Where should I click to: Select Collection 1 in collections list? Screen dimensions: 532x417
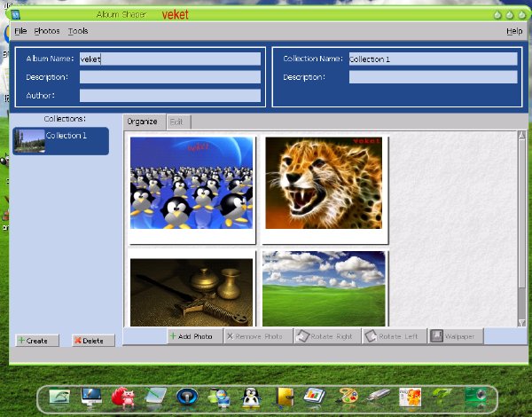60,141
